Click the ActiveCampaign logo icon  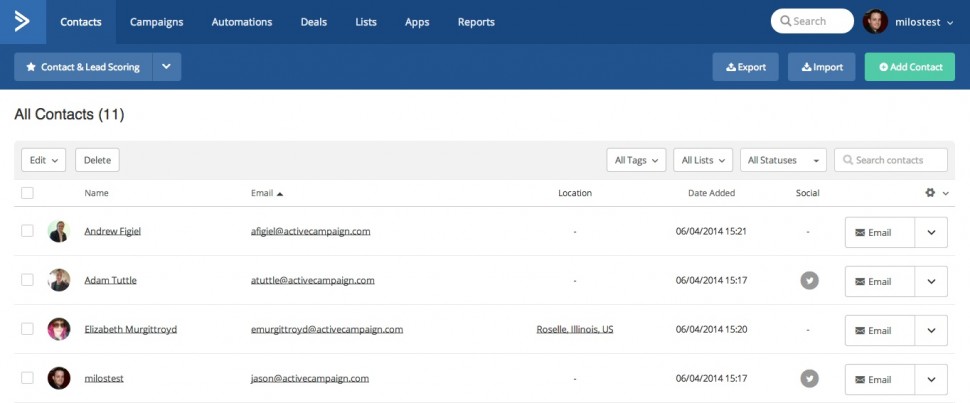[x=22, y=21]
